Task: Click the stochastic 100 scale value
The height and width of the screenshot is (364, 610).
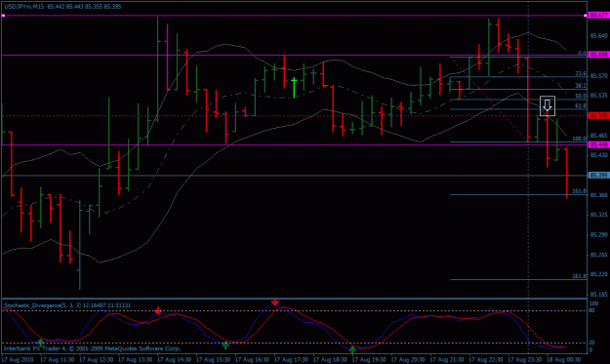Action: click(x=594, y=303)
